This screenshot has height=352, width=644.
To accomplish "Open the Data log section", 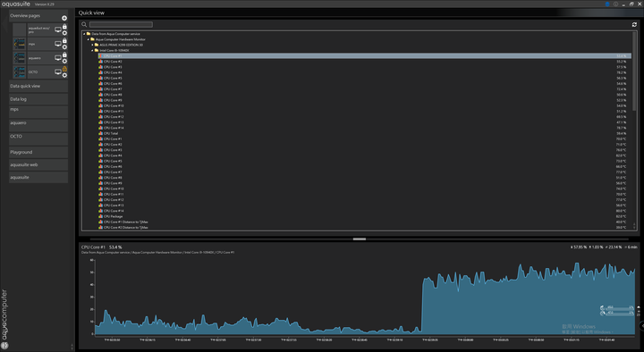I will [x=38, y=99].
